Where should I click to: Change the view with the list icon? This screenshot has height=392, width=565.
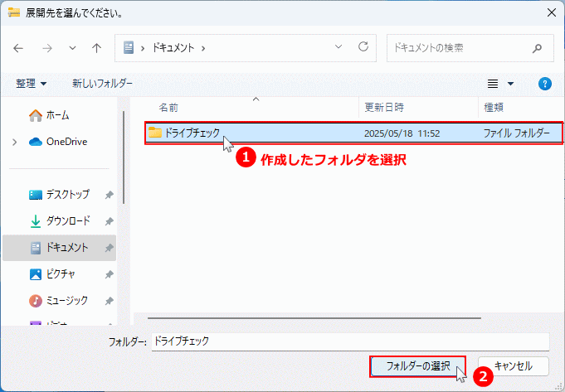493,84
